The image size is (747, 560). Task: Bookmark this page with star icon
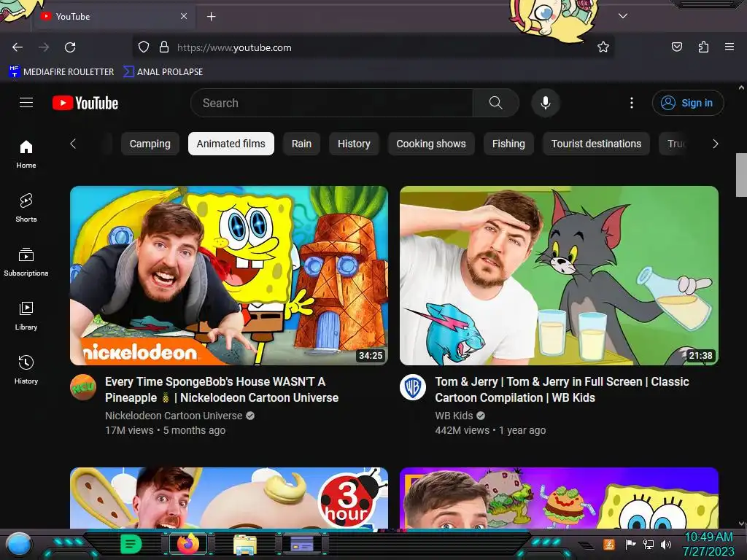click(x=603, y=47)
